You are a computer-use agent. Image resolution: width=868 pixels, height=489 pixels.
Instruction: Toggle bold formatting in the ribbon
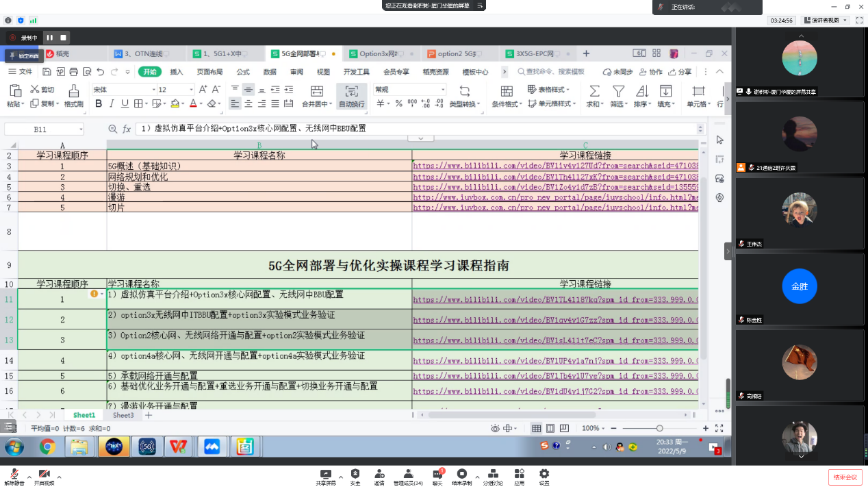[99, 103]
